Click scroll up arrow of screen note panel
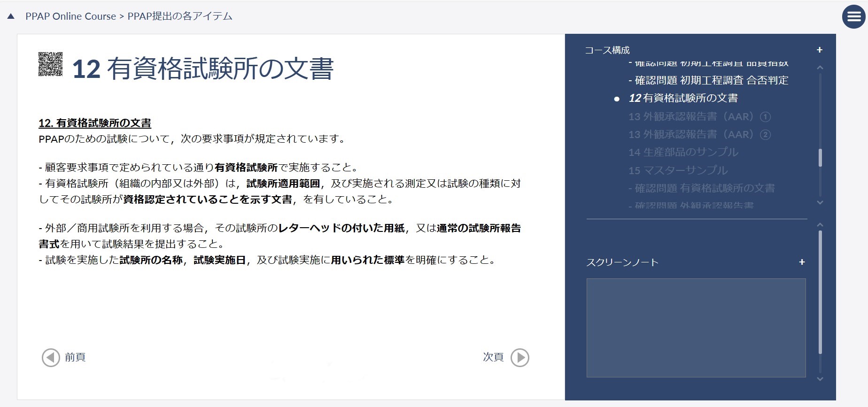Image resolution: width=868 pixels, height=407 pixels. pyautogui.click(x=820, y=225)
